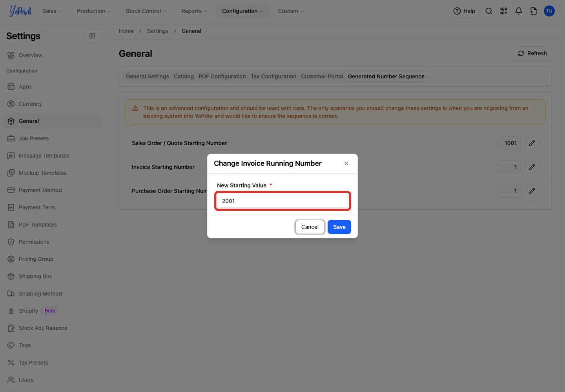The width and height of the screenshot is (565, 392).
Task: Expand the Reports menu
Action: [x=194, y=11]
